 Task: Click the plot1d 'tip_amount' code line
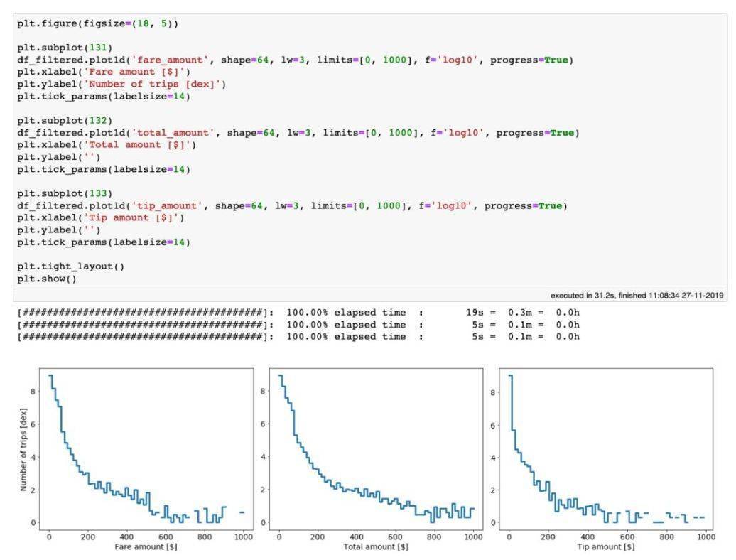pyautogui.click(x=293, y=205)
